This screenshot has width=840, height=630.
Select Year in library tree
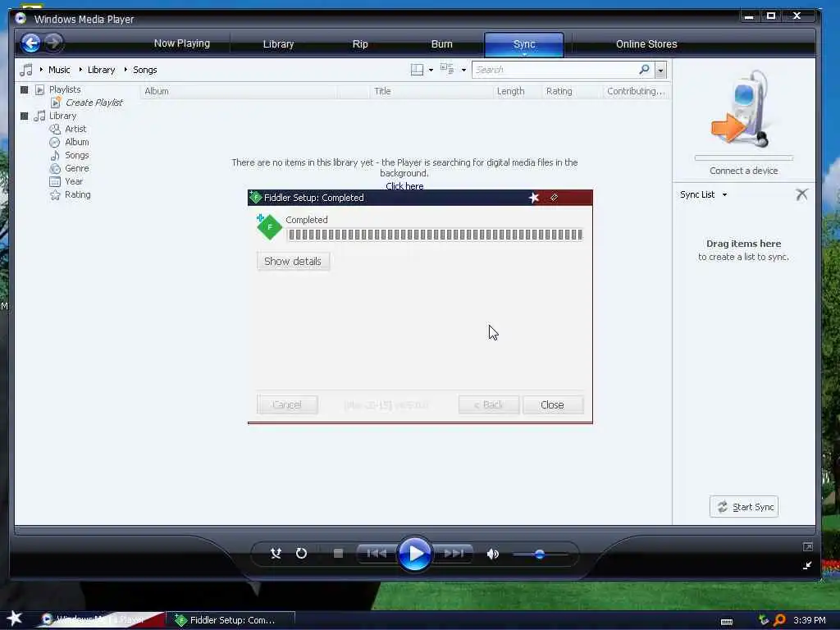point(73,181)
